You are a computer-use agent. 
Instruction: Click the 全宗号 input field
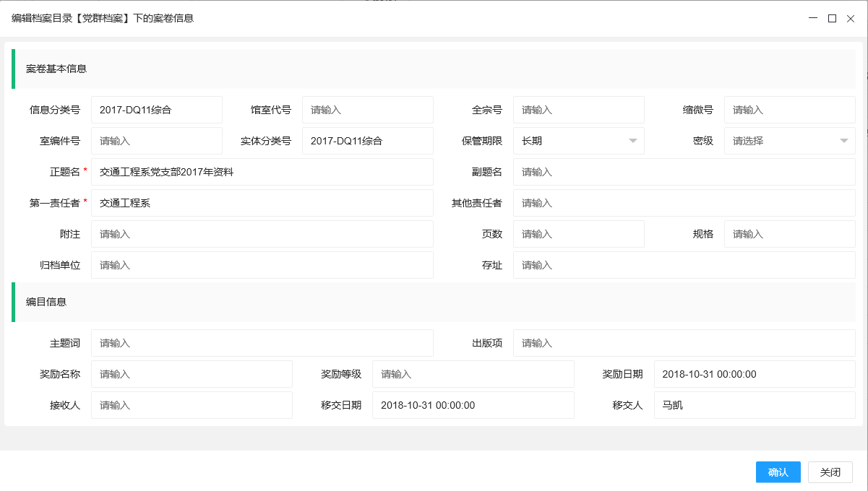click(577, 109)
